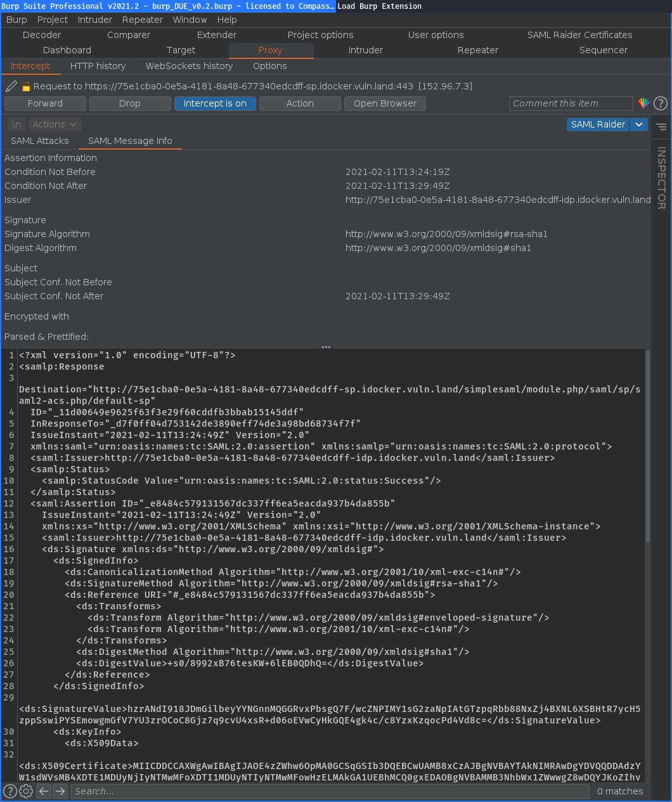Select the Intercept sub-tab
672x802 pixels.
(x=30, y=66)
